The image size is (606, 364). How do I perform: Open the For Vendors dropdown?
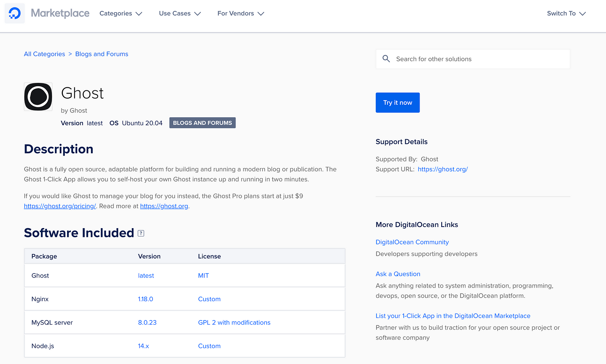pos(241,14)
